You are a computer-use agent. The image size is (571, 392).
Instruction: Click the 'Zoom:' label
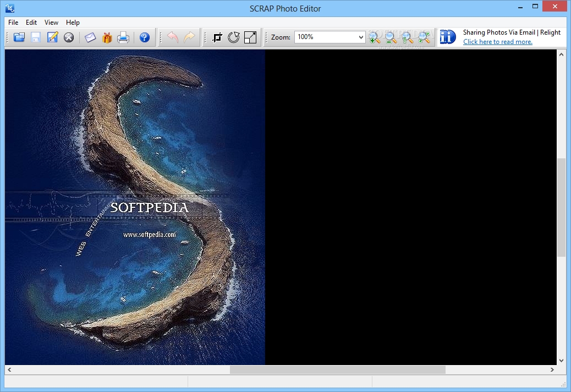coord(281,37)
